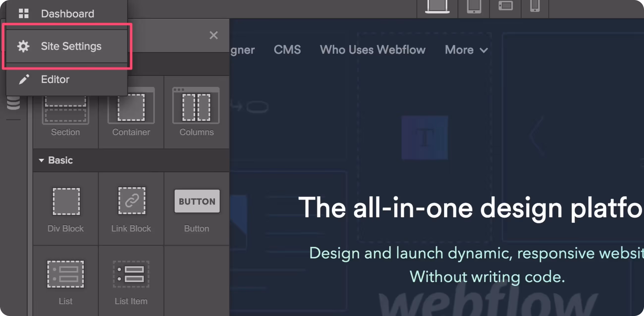Image resolution: width=644 pixels, height=316 pixels.
Task: Switch to mobile landscape breakpoint
Action: point(506,6)
